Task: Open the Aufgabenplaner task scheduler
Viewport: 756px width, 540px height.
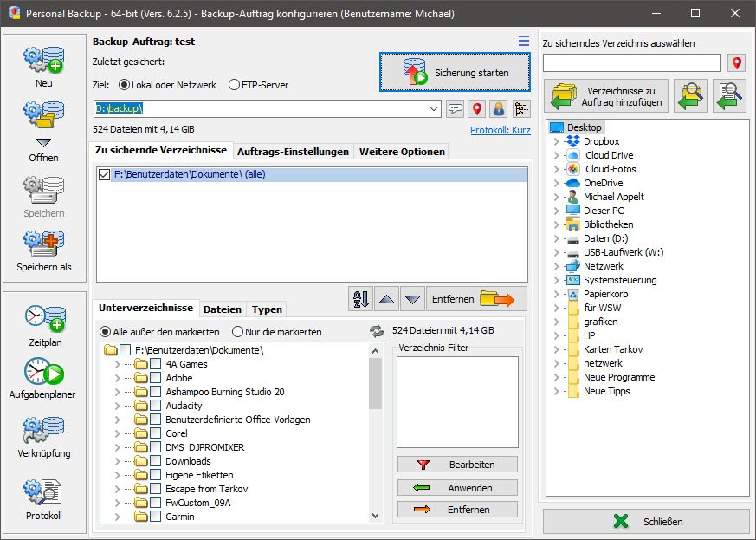Action: coord(44,373)
